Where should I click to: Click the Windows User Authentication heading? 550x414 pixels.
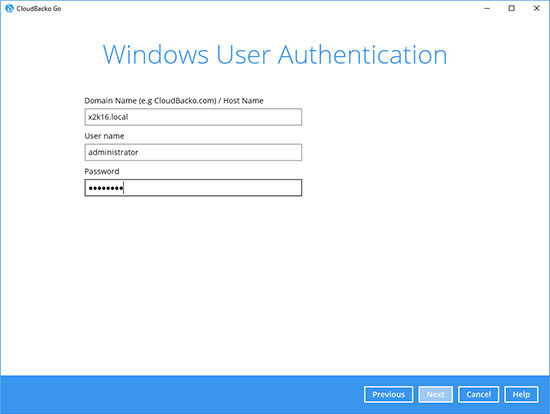275,55
